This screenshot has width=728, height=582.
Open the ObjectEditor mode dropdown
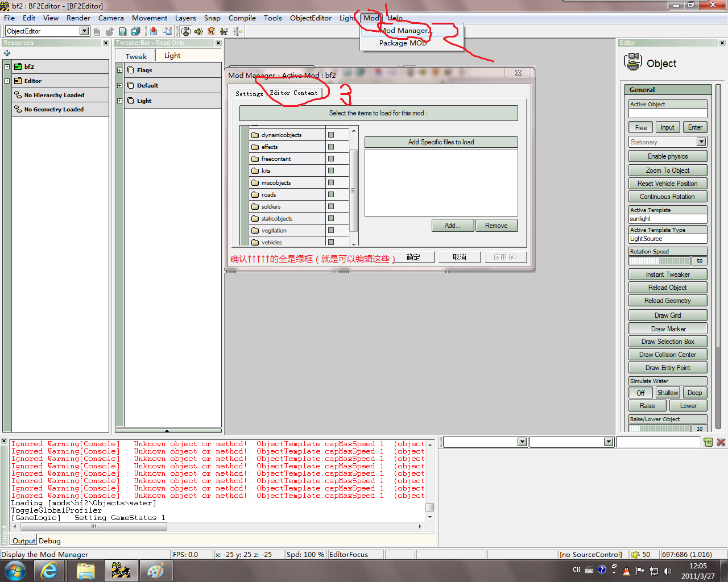pyautogui.click(x=84, y=31)
